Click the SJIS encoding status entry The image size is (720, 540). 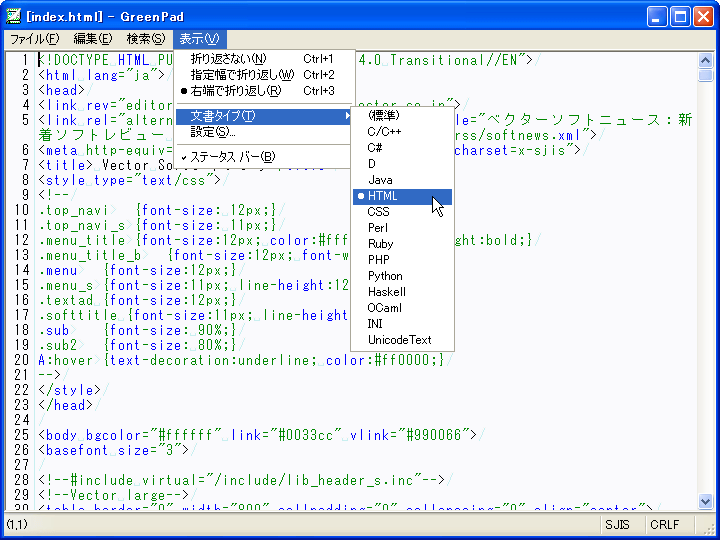tap(617, 525)
